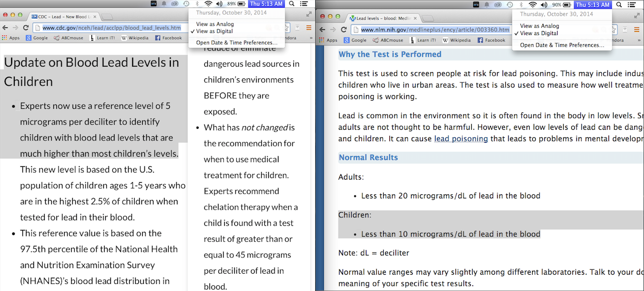Select View as Analog above the MedlinePlus page
This screenshot has width=644, height=291.
click(562, 26)
